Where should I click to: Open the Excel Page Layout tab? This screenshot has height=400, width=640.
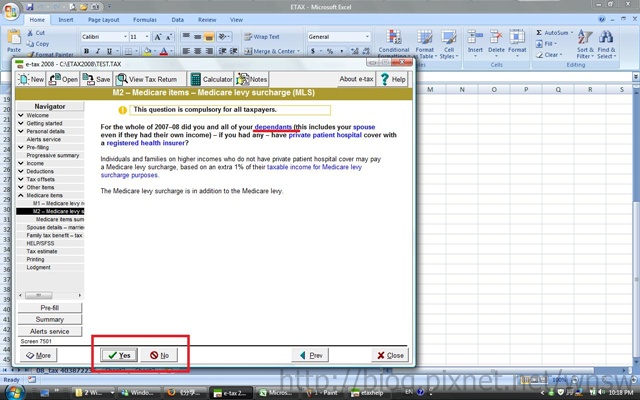coord(104,20)
